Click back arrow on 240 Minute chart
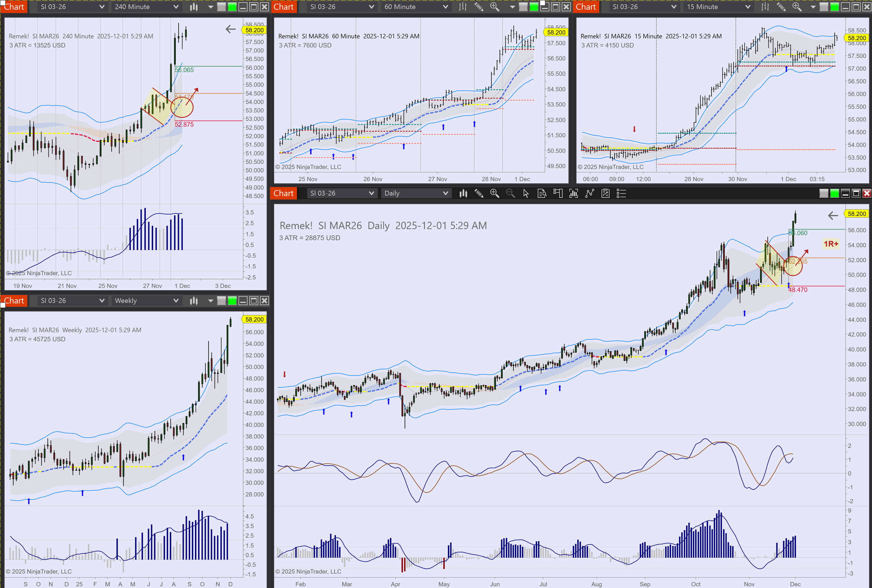This screenshot has height=588, width=872. click(x=231, y=29)
